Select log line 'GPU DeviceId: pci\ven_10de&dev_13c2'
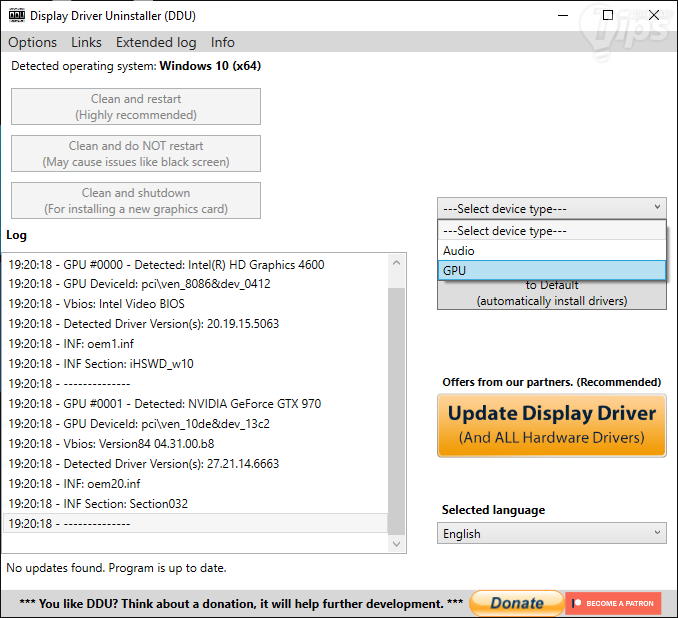The image size is (678, 618). (195, 423)
